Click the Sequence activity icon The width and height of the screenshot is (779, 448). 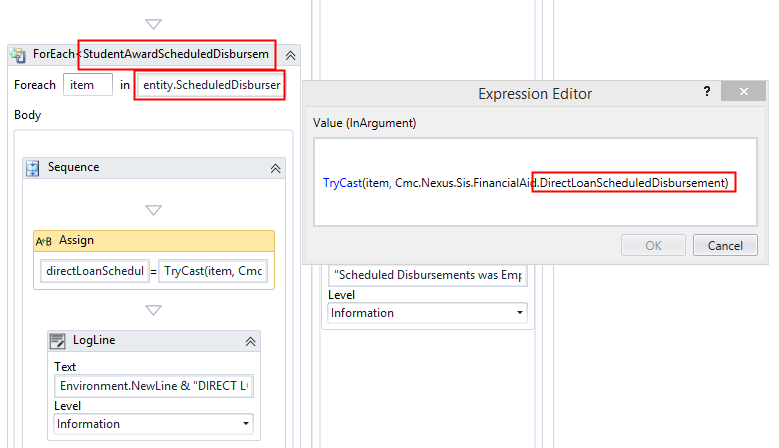point(33,168)
